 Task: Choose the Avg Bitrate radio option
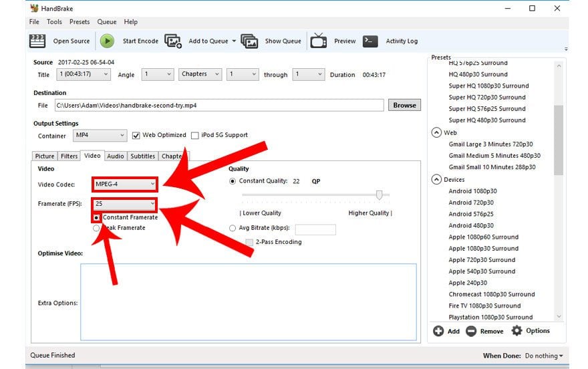pyautogui.click(x=233, y=228)
